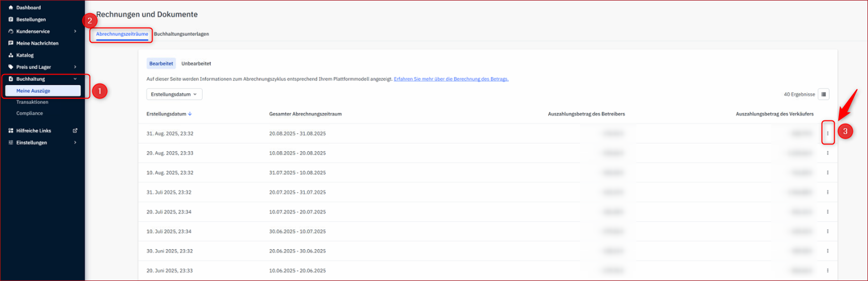Click the Preis und Lager tag icon
Image resolution: width=868 pixels, height=281 pixels.
[11, 67]
